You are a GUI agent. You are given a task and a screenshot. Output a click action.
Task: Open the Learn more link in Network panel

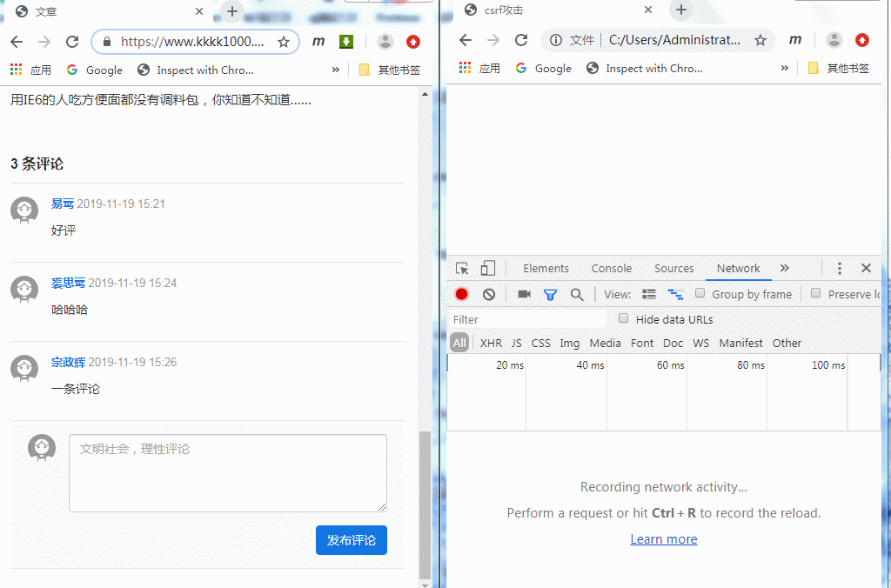tap(664, 539)
